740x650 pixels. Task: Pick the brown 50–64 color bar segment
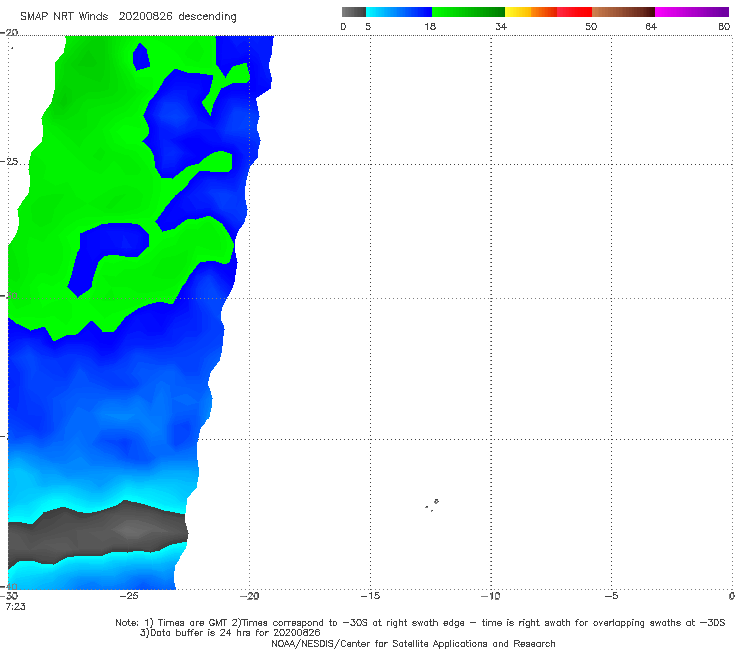tap(623, 12)
